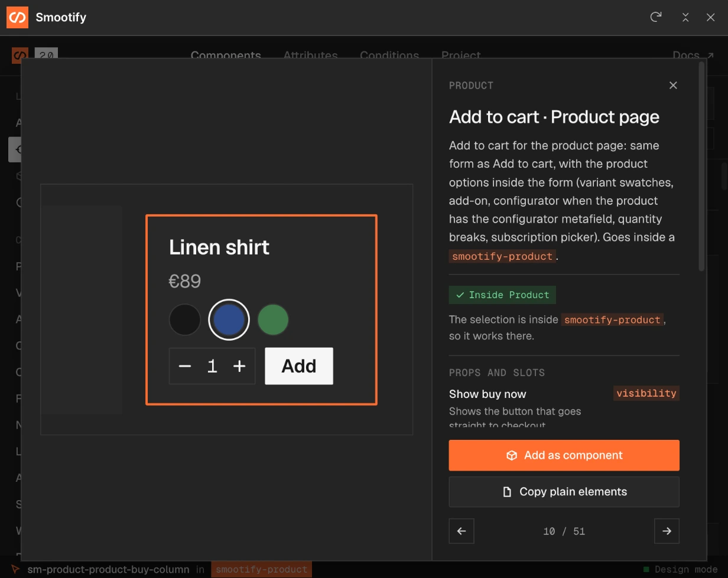Go to the next component
728x578 pixels.
click(667, 531)
